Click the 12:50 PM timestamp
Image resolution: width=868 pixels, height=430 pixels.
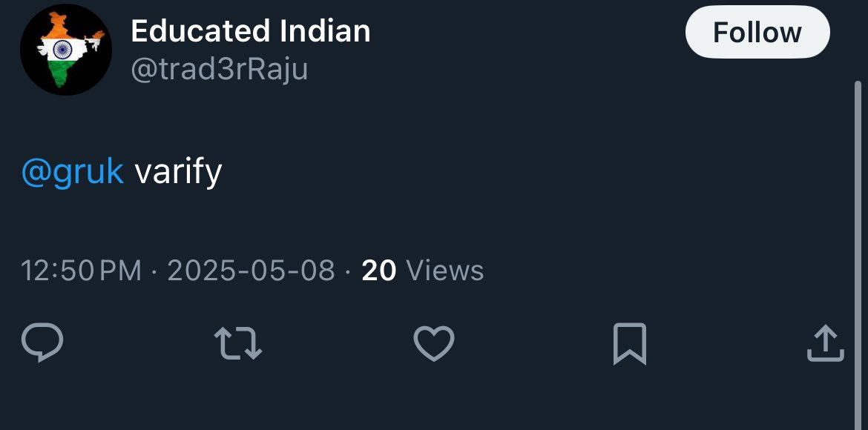tap(81, 271)
